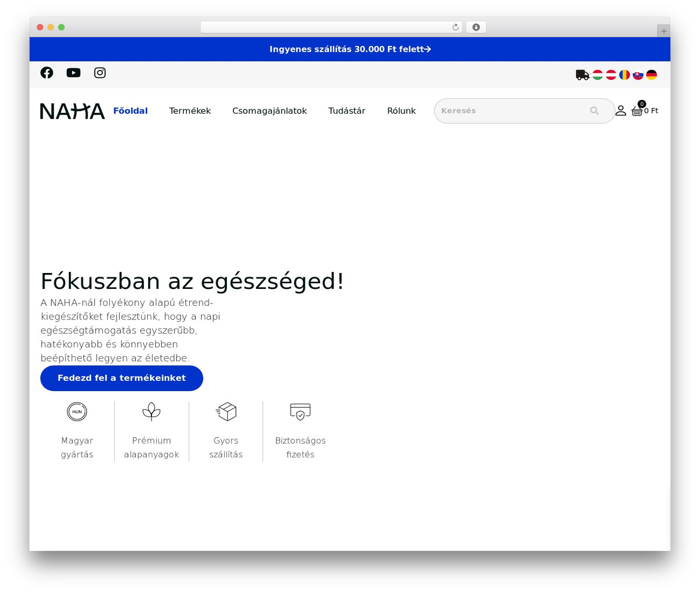
Task: Click the Prémium alapanyagok leaf icon
Action: 151,411
